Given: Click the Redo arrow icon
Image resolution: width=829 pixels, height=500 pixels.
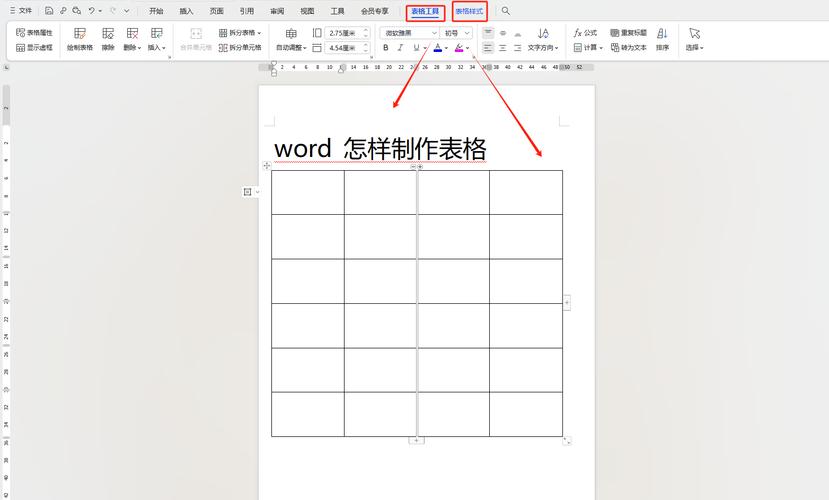Looking at the screenshot, I should click(x=113, y=11).
